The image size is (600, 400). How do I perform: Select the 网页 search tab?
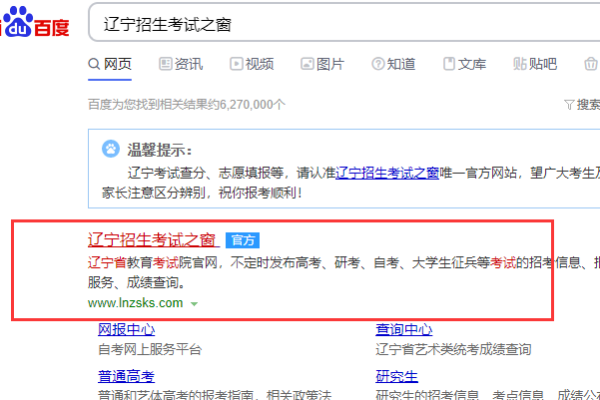(110, 64)
